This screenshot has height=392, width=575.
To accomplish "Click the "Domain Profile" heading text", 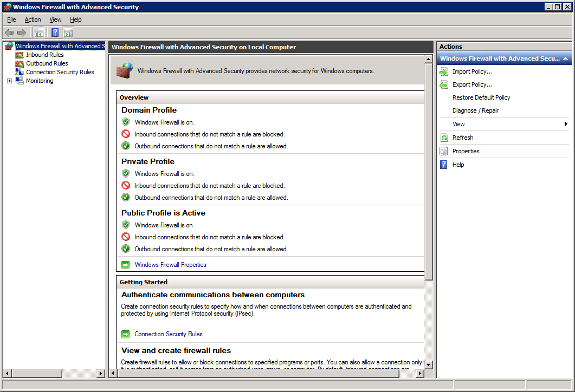I will 149,110.
